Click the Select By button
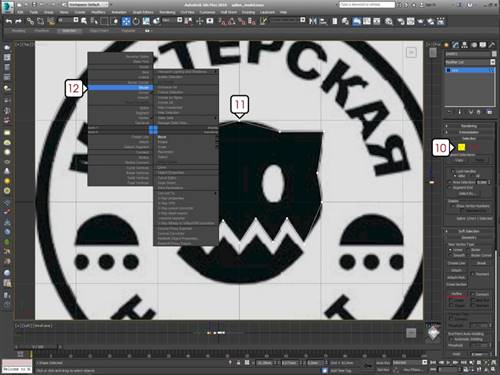 (466, 193)
